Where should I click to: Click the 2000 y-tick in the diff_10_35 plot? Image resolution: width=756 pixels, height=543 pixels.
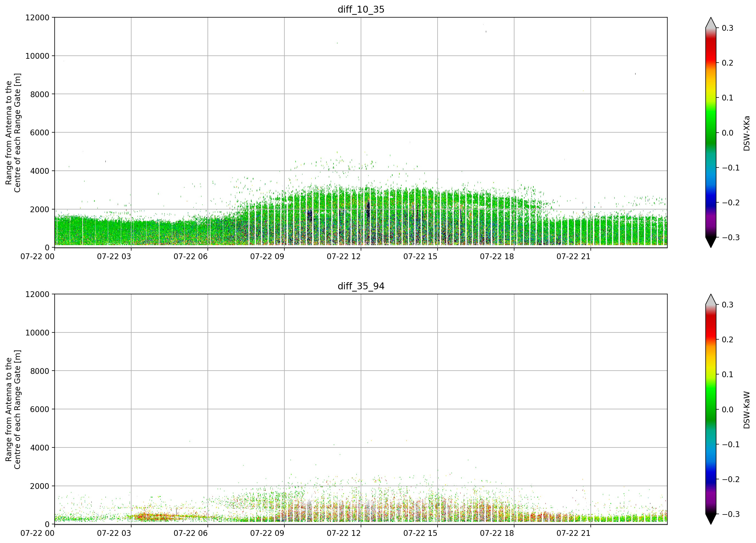click(40, 209)
